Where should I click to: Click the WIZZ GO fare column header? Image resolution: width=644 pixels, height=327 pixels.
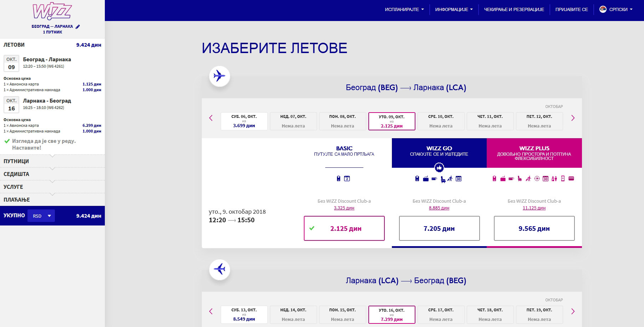click(x=439, y=153)
